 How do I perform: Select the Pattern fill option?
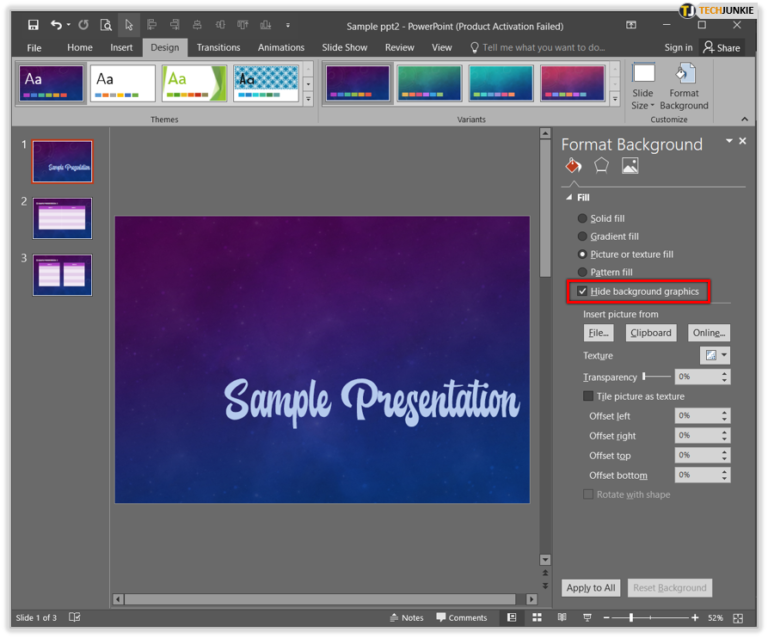605,272
